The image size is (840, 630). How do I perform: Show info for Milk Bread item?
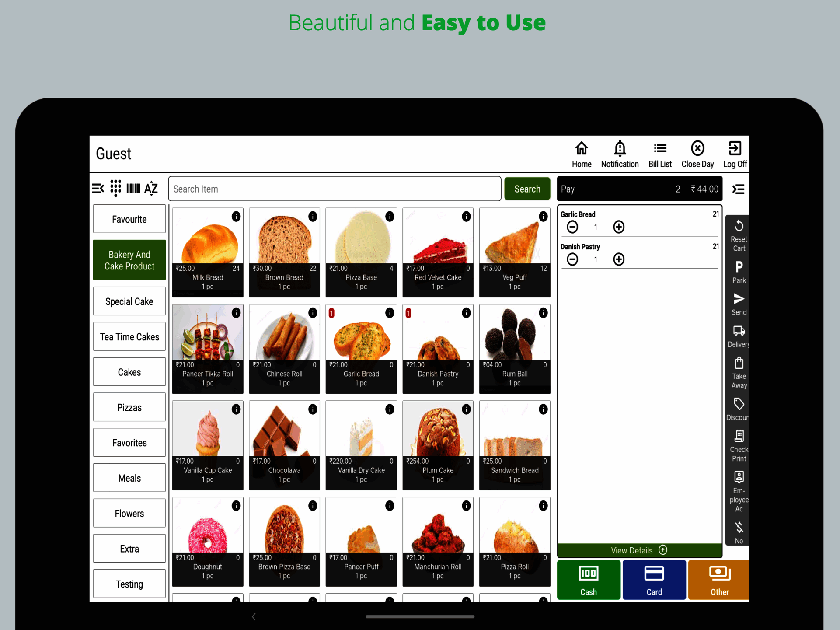[236, 216]
